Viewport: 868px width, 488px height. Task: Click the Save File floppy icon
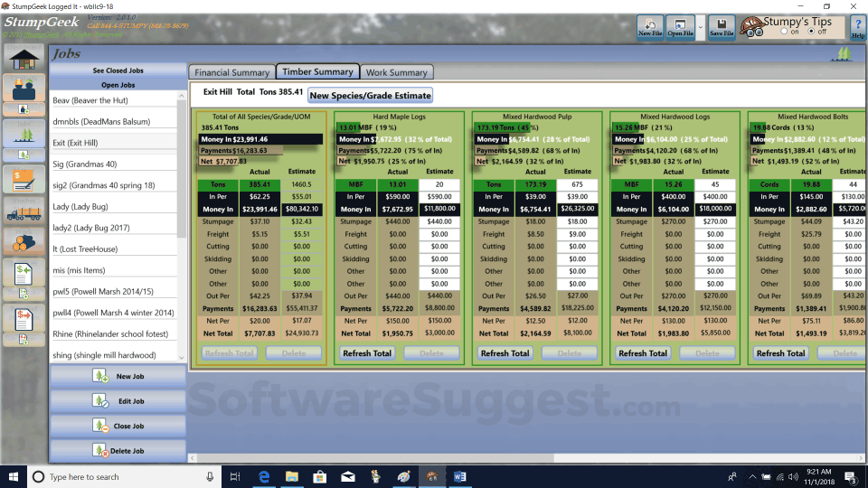click(x=722, y=26)
